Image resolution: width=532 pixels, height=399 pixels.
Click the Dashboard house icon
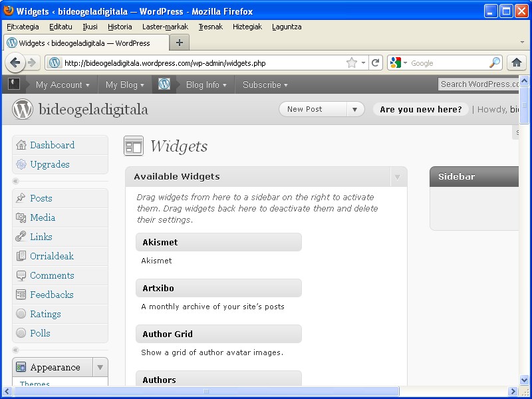[x=21, y=145]
